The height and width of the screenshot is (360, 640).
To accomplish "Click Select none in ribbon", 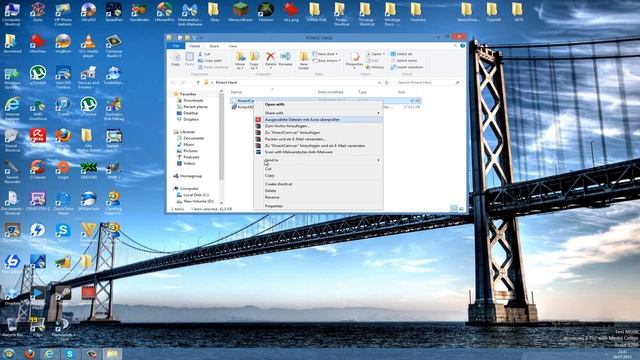I will tap(404, 60).
